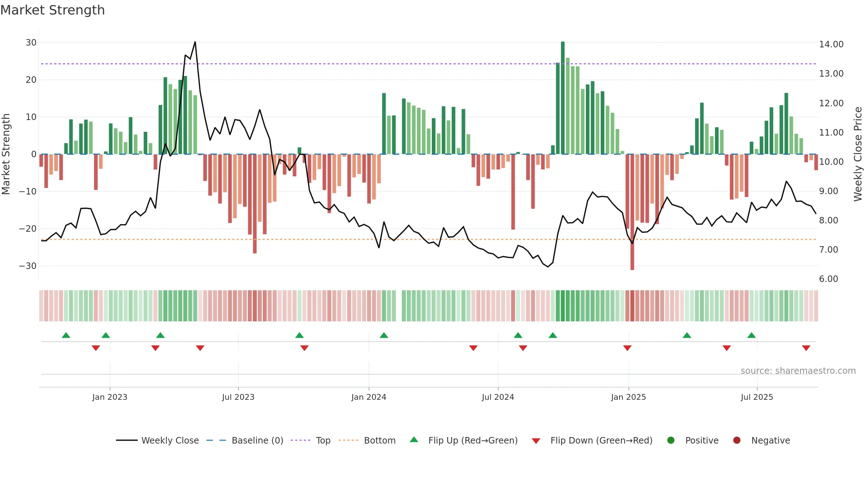This screenshot has height=488, width=868.
Task: Click the tallest green bar reaching 30
Action: tap(563, 98)
